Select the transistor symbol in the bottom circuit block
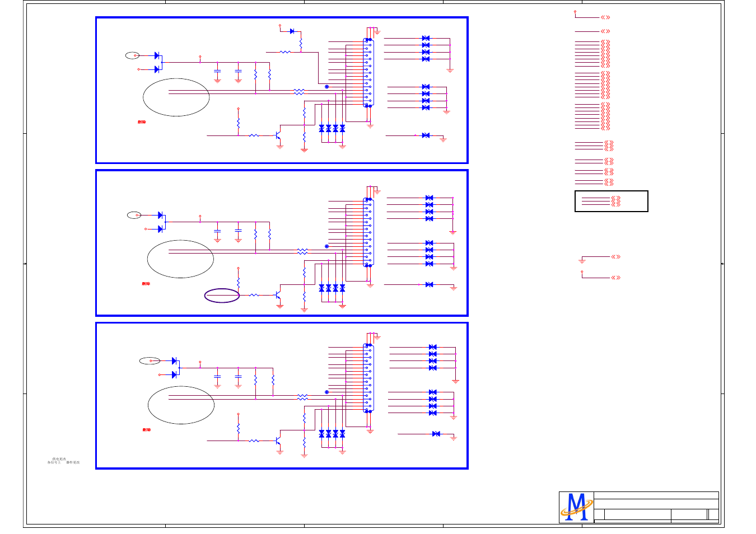The height and width of the screenshot is (534, 756). click(278, 441)
